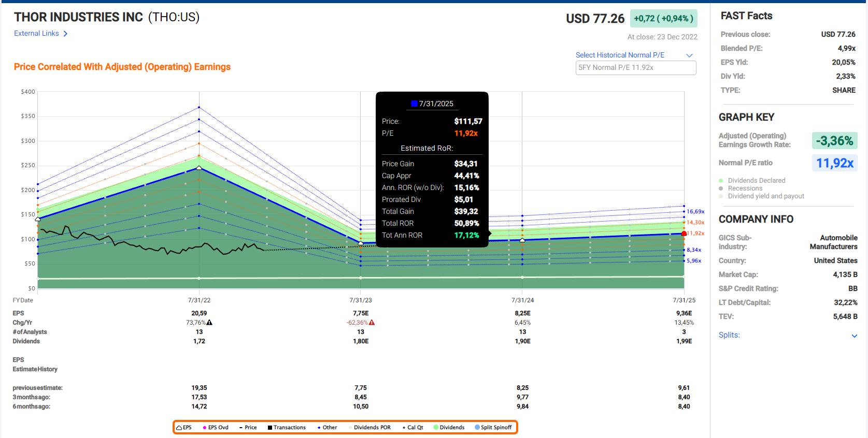The image size is (868, 438).
Task: Click the tooltip date header 7/31/2025
Action: coord(432,104)
